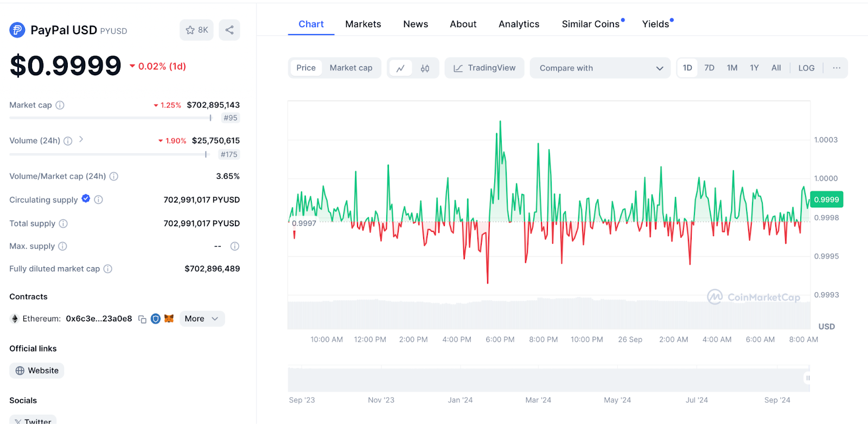The image size is (868, 424).
Task: Toggle LOG scale on chart
Action: click(x=807, y=68)
